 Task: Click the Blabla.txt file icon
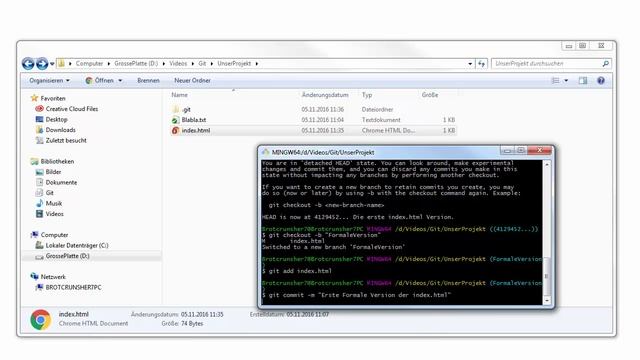point(175,120)
